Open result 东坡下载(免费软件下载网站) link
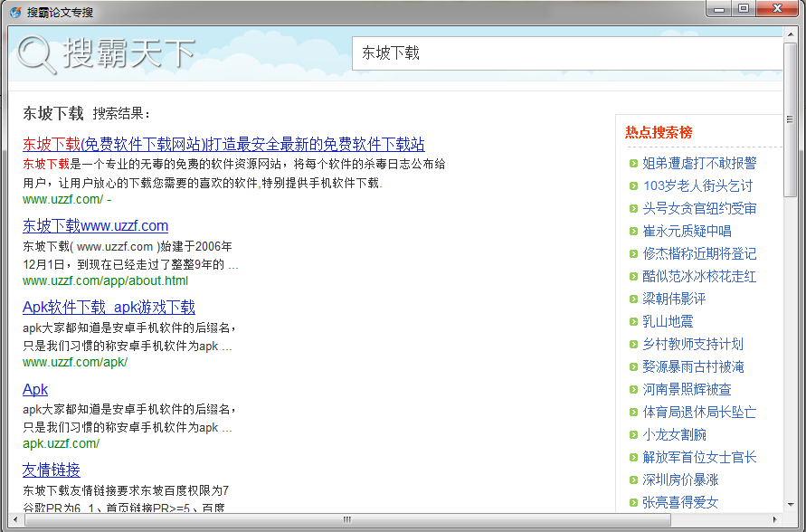This screenshot has height=532, width=806. [223, 144]
